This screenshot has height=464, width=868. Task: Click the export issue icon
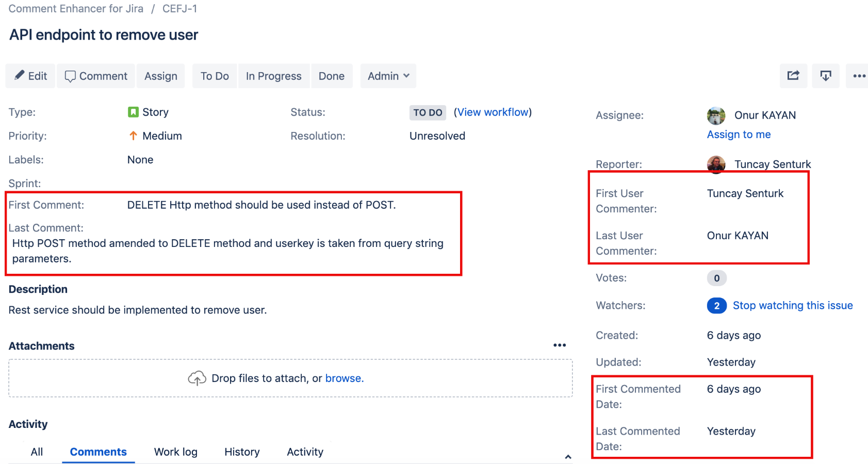pos(826,76)
